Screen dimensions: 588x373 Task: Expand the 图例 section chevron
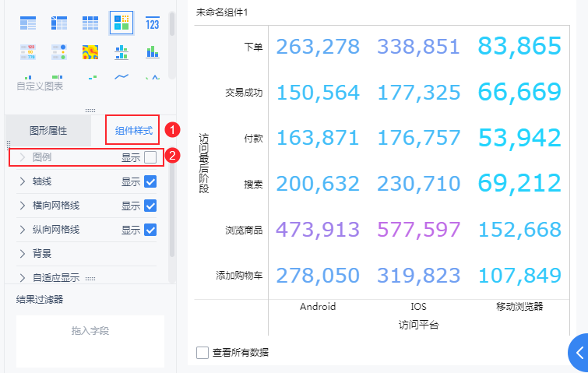coord(22,157)
